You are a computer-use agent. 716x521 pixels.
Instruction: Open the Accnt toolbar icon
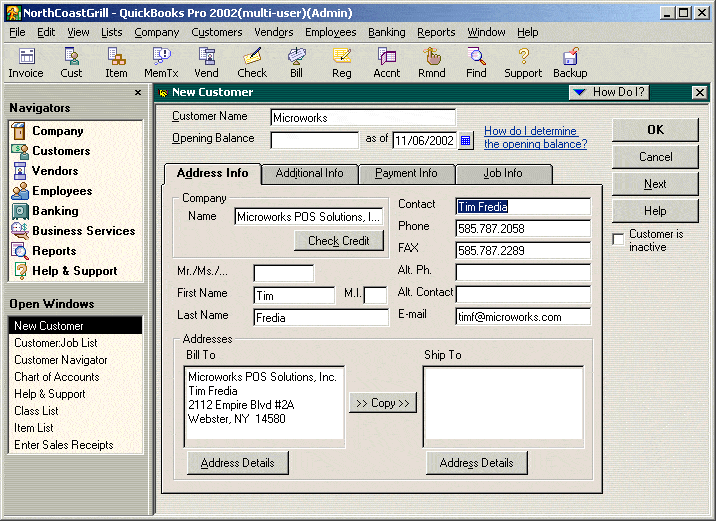click(x=387, y=63)
